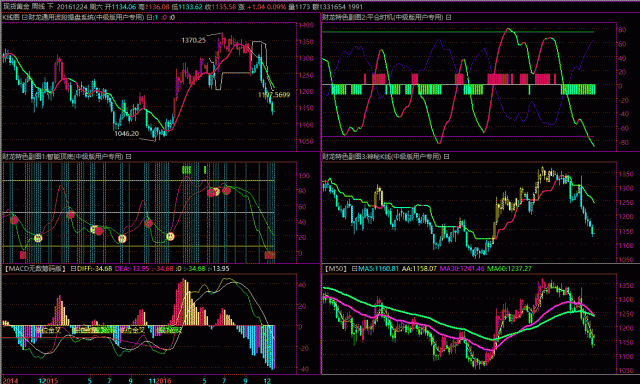The height and width of the screenshot is (384, 640).
Task: Collapse the 副图2 平仓时机 panel toggle box
Action: 448,17
